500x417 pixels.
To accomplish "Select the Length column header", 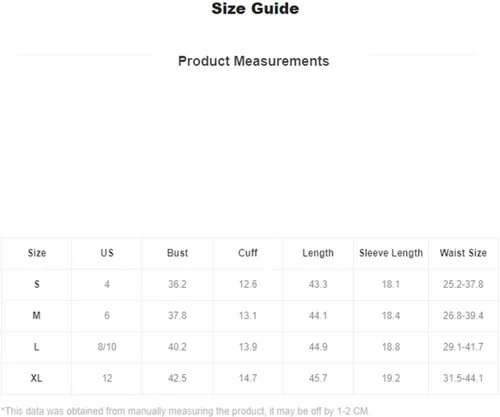I will pyautogui.click(x=318, y=253).
